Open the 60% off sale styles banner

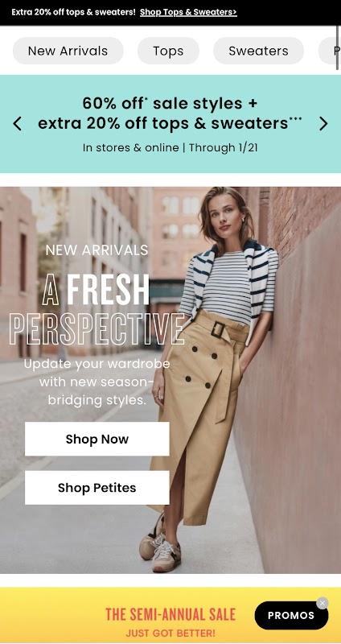(x=170, y=113)
